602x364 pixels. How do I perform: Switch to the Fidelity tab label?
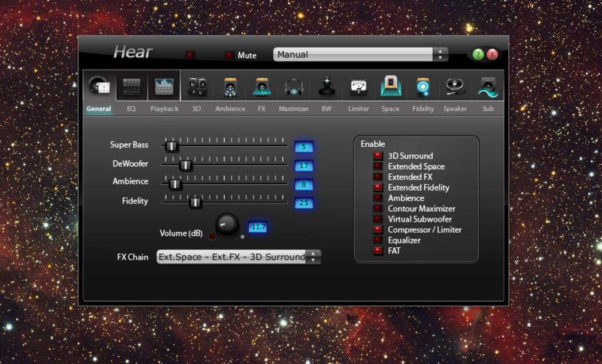(x=423, y=108)
